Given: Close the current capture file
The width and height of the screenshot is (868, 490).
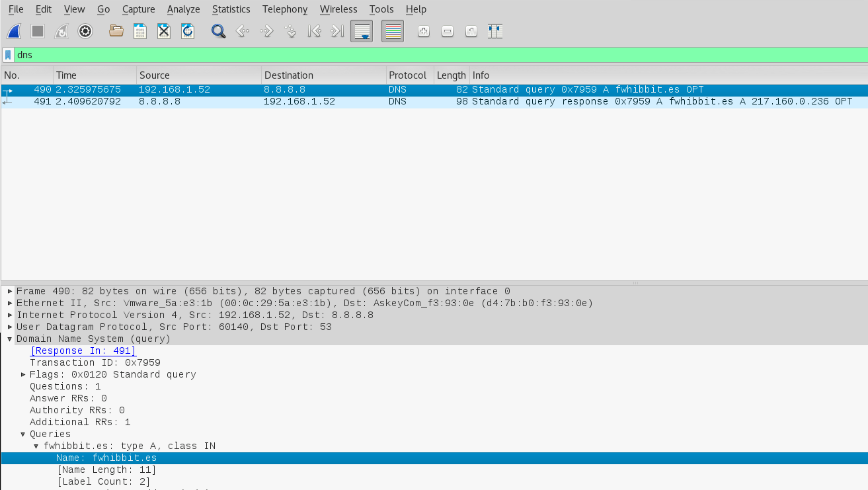Looking at the screenshot, I should (x=164, y=31).
